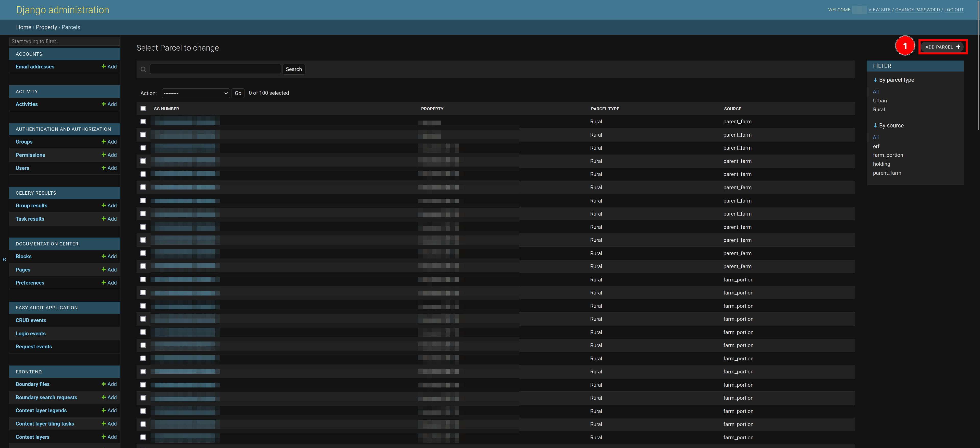Open the Action dropdown
Viewport: 980px width, 448px height.
(x=196, y=93)
